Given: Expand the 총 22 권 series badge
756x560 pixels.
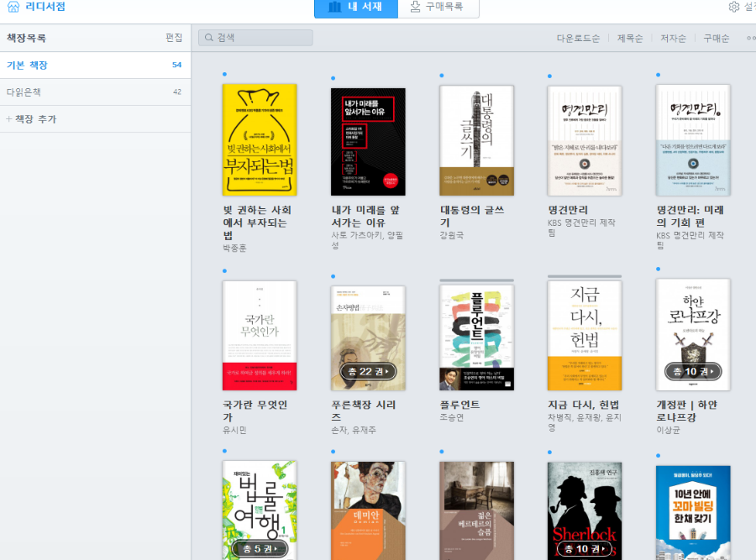Looking at the screenshot, I should (x=368, y=371).
